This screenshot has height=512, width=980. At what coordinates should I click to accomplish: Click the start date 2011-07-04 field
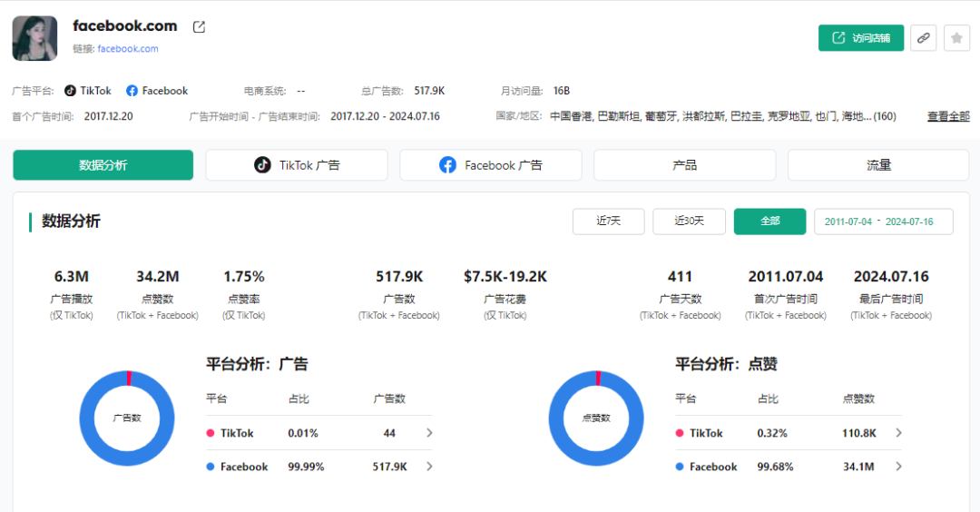pos(848,222)
